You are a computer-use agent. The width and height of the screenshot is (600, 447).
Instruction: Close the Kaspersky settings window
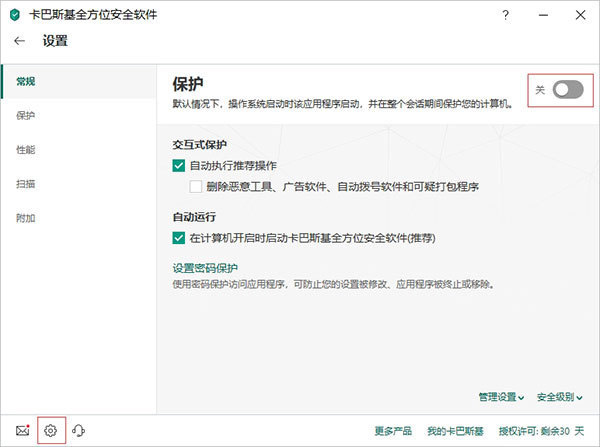coord(580,15)
